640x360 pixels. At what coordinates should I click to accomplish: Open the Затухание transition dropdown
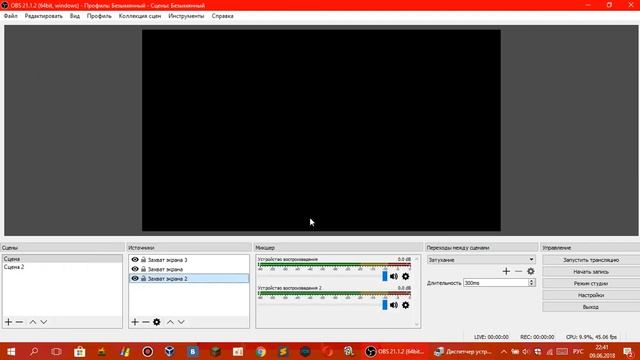(481, 260)
